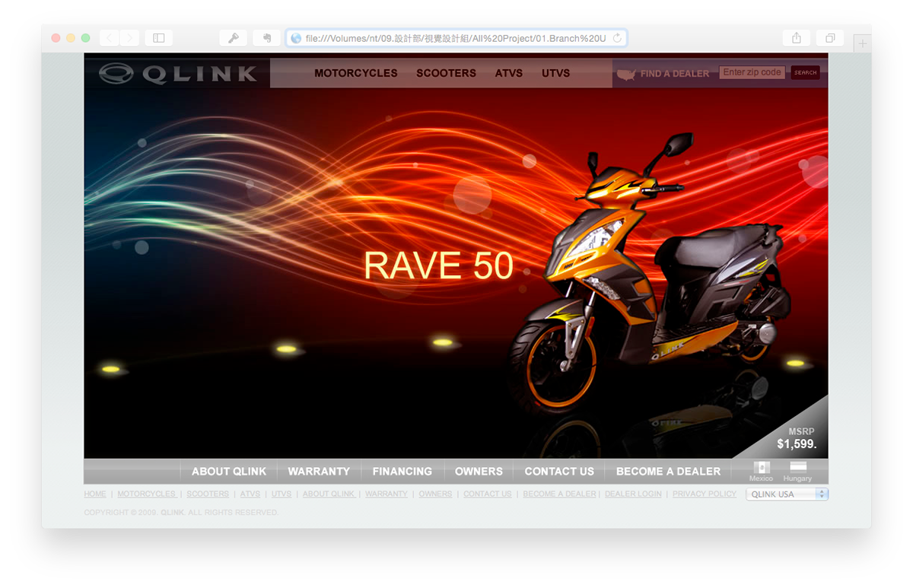Screen dimensions: 913x588
Task: Click the hand-shaped toolbar icon
Action: tap(267, 38)
